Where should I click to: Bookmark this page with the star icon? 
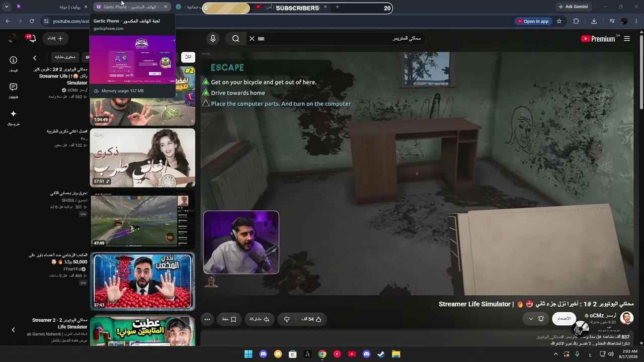[559, 21]
